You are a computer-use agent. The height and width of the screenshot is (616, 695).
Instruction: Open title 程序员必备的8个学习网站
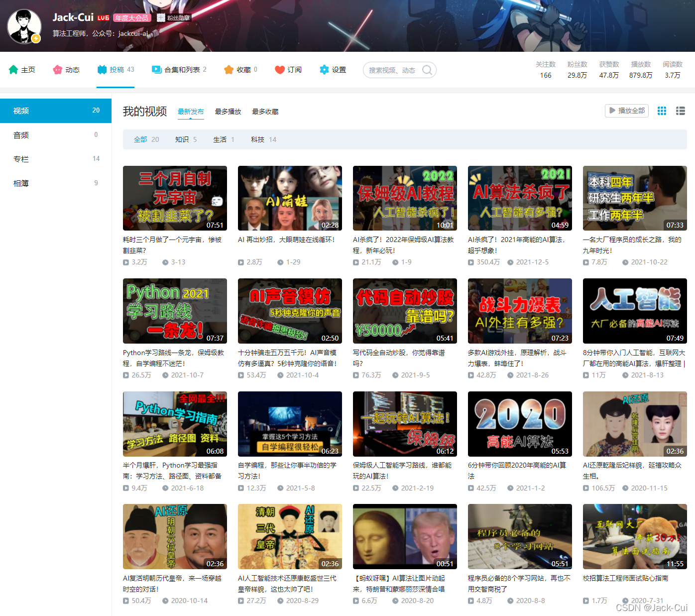519,584
